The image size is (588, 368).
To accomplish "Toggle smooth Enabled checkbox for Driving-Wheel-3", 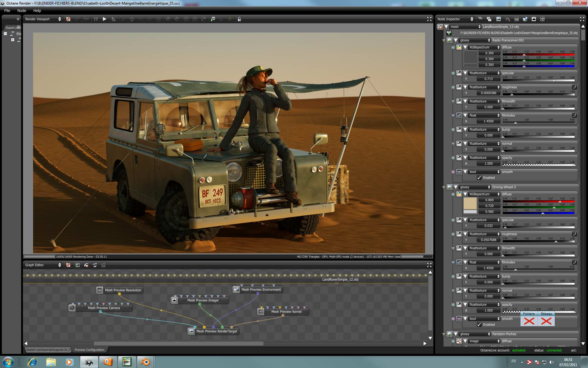I will 479,324.
